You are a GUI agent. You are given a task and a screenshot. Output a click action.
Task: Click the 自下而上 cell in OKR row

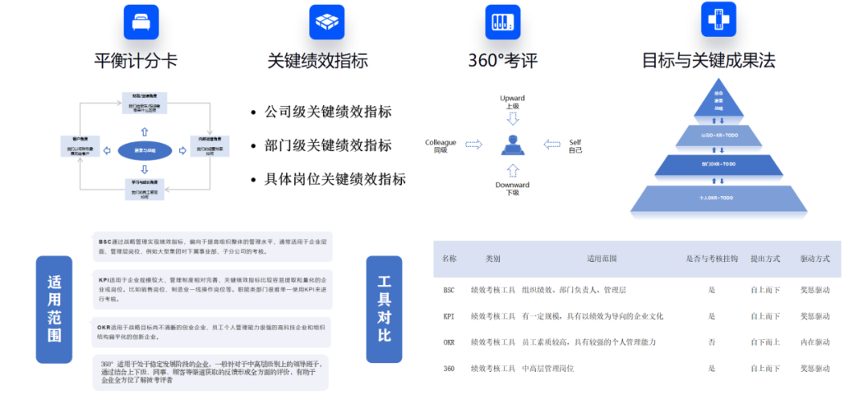(x=766, y=343)
